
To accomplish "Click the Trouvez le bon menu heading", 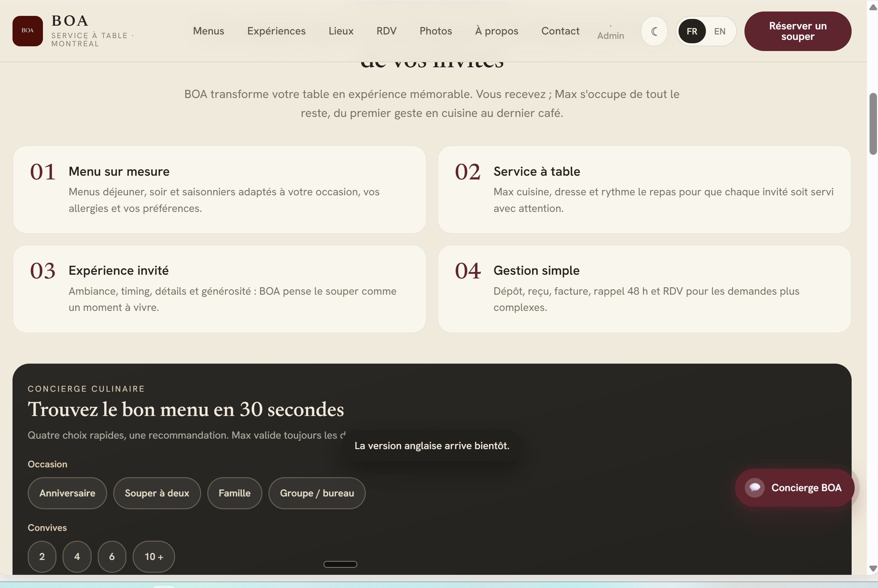I will coord(186,410).
